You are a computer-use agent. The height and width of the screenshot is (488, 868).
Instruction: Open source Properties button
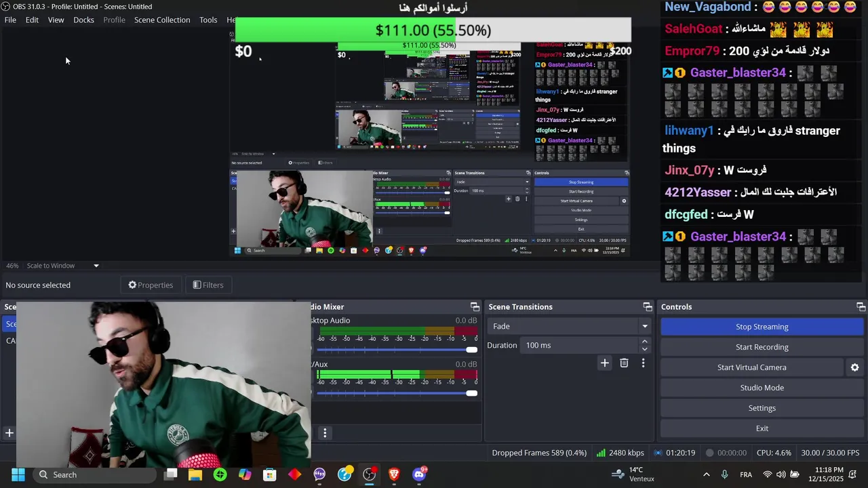151,285
